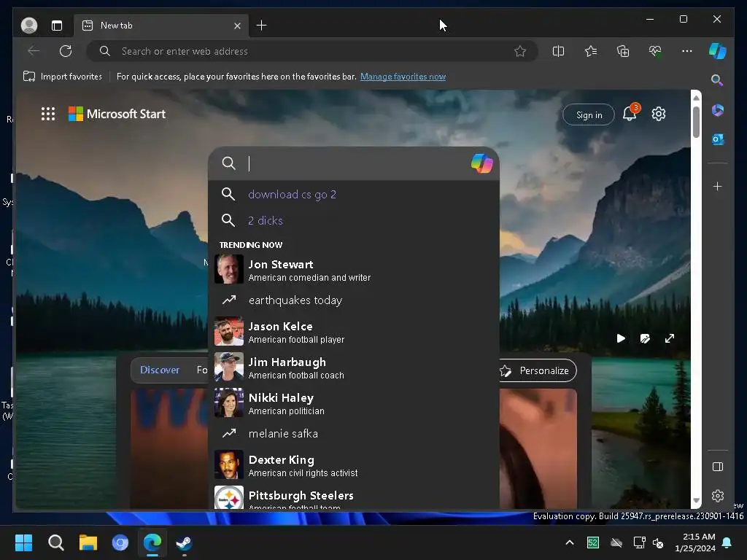Click the edit background icon
Screen dimensions: 747x560
click(x=645, y=338)
